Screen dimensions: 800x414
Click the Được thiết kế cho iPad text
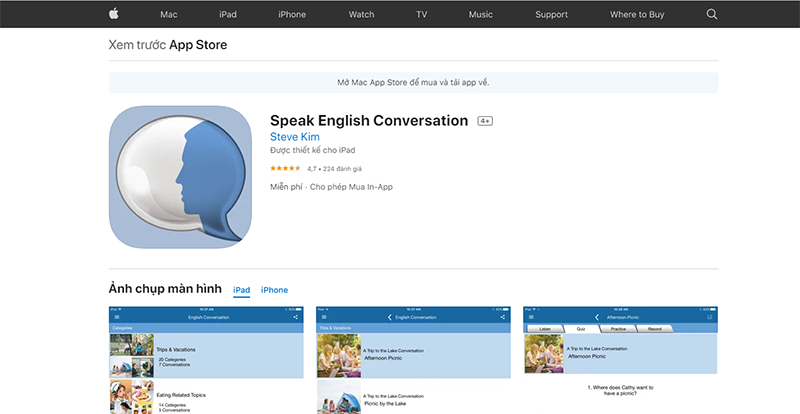pos(313,150)
